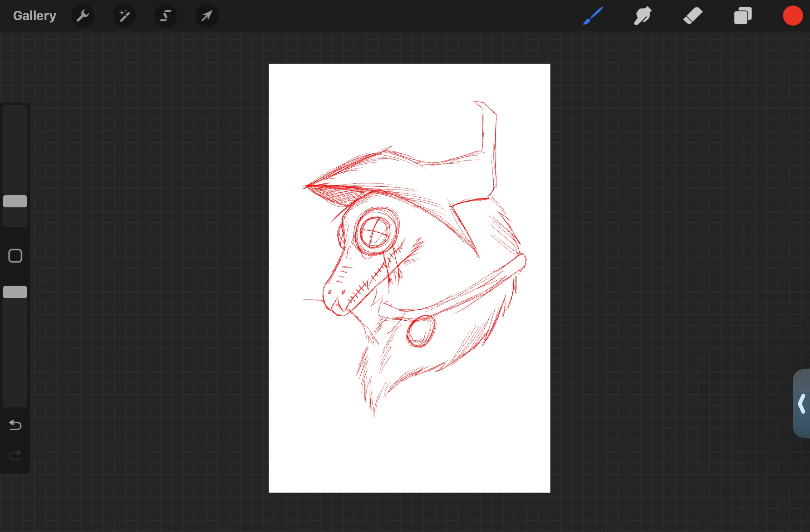
Task: Select the Selection tool
Action: click(x=165, y=15)
